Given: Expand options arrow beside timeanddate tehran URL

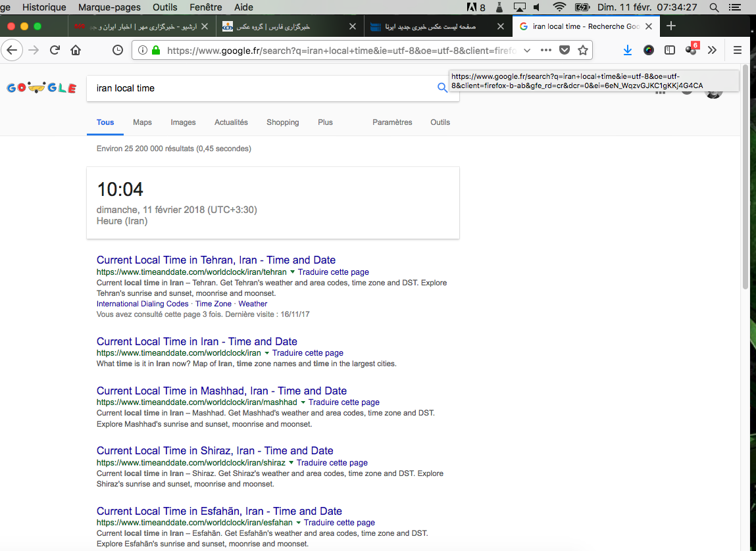Looking at the screenshot, I should 292,272.
